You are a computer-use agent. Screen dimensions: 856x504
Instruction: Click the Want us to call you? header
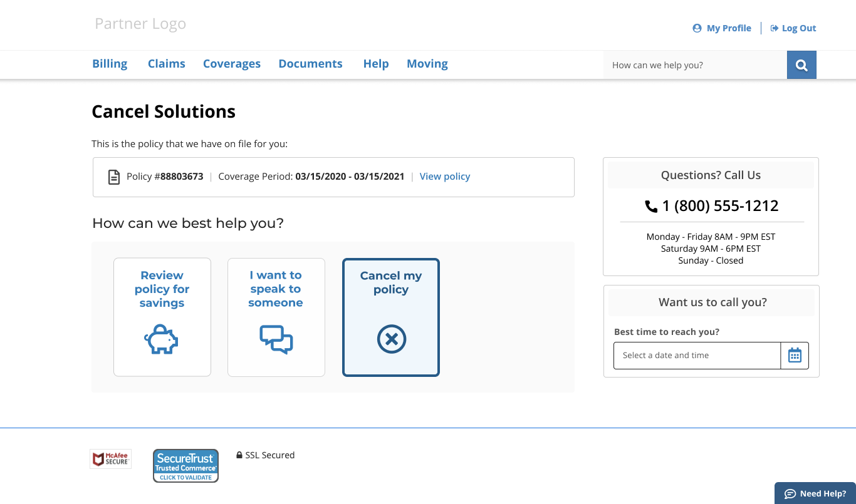click(712, 302)
